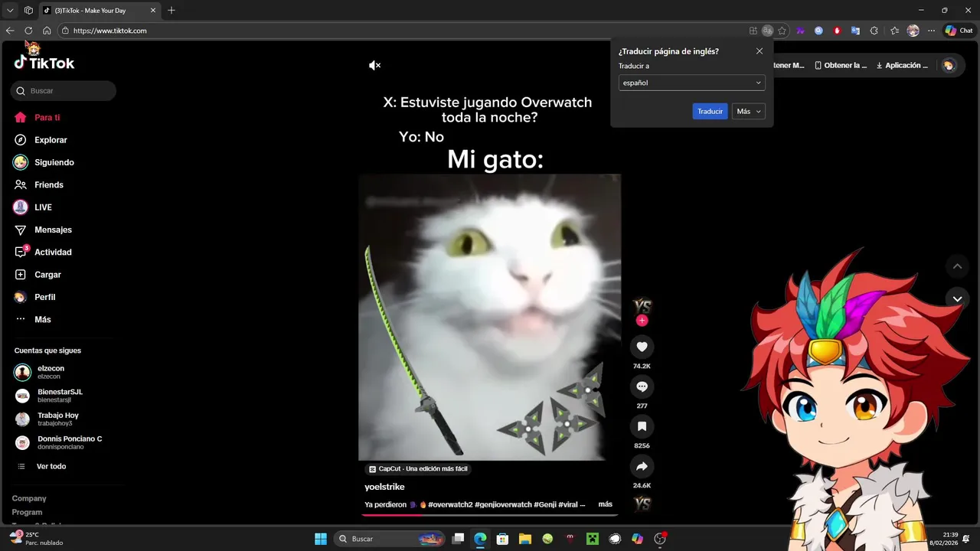
Task: Open Mensajes in the sidebar
Action: [42, 230]
